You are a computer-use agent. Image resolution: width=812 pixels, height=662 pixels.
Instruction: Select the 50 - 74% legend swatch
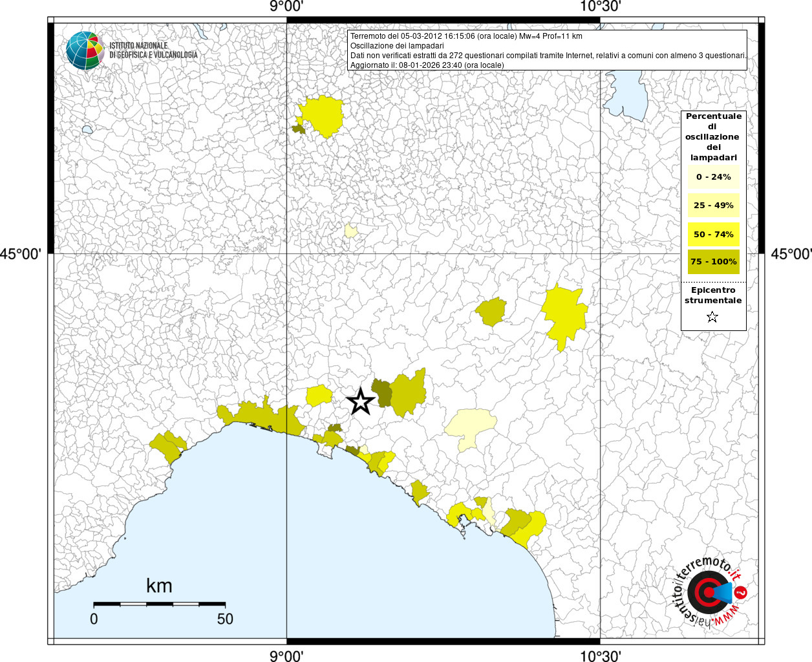[713, 234]
